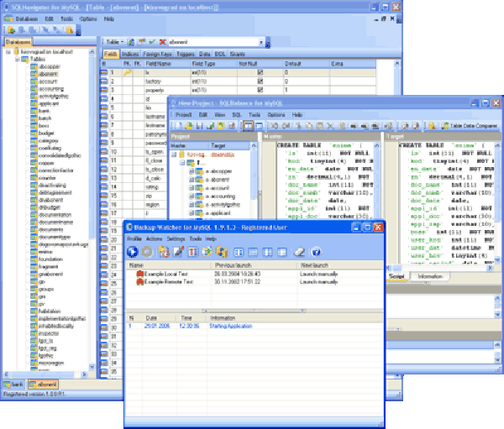Toggle checkbox for applicant in SQLBalance tree
Viewport: 504px width, 429px height.
[192, 213]
